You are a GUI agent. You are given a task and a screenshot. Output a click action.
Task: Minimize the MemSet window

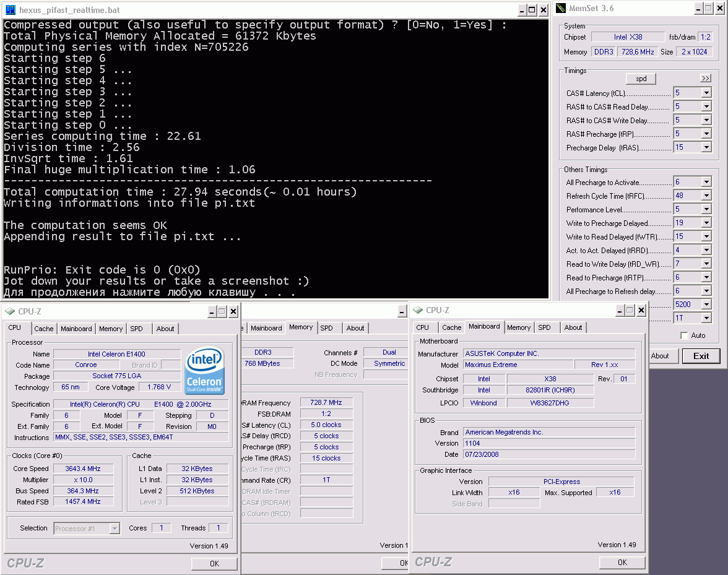point(698,8)
